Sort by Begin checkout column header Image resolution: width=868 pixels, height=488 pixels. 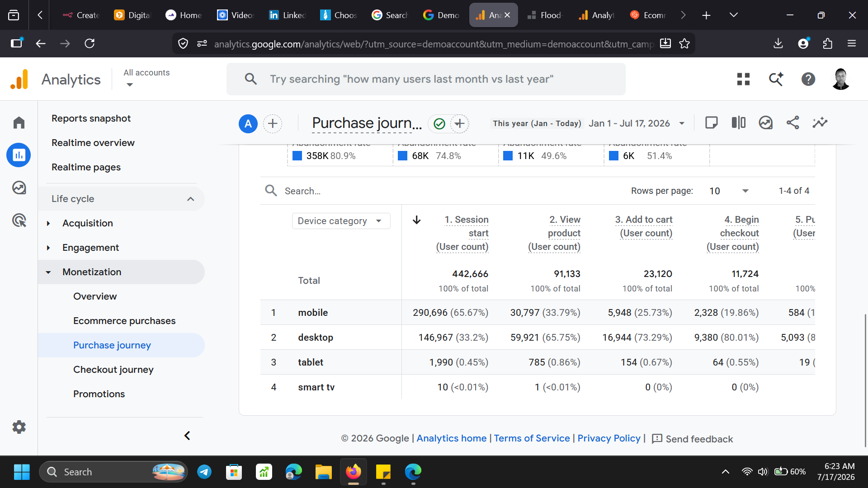pyautogui.click(x=733, y=233)
